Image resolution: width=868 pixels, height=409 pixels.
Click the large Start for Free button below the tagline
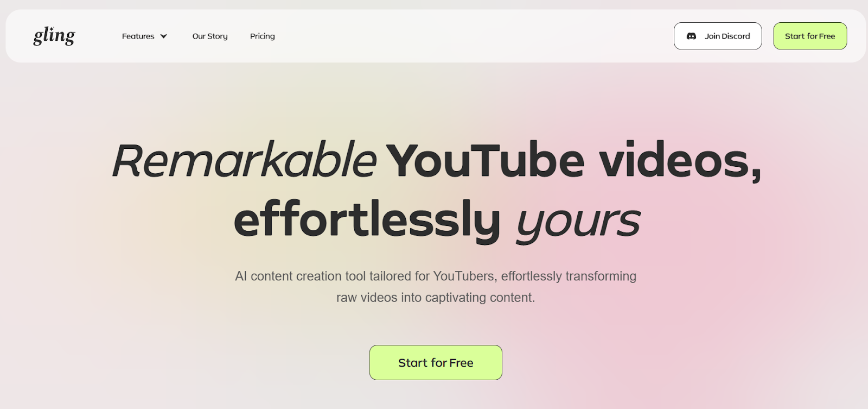pos(436,362)
